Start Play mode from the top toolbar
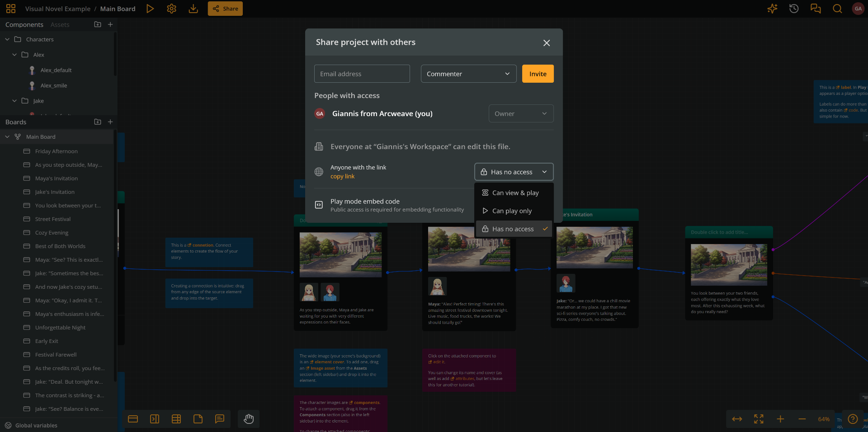868x432 pixels. 150,8
